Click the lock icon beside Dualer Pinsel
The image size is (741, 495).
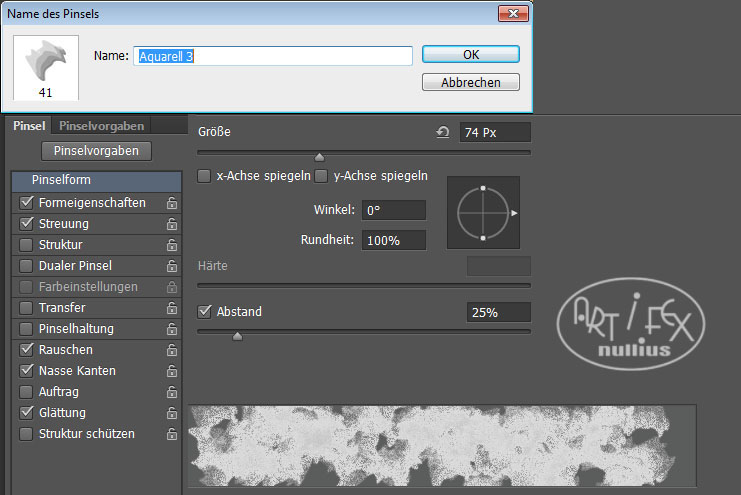172,266
